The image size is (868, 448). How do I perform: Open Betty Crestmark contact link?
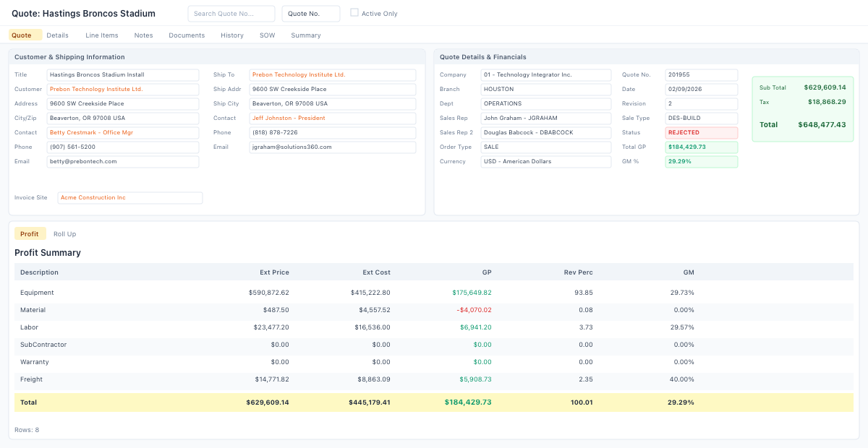coord(91,133)
